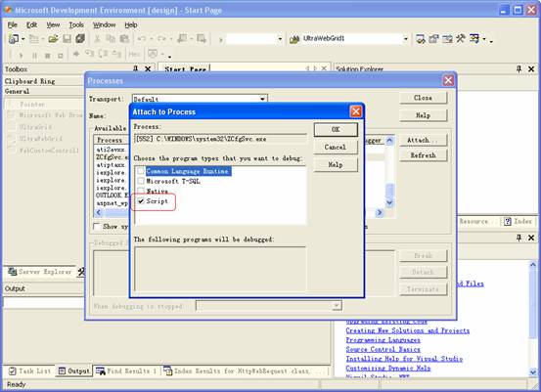Open the Transport dropdown in Processes

click(262, 99)
